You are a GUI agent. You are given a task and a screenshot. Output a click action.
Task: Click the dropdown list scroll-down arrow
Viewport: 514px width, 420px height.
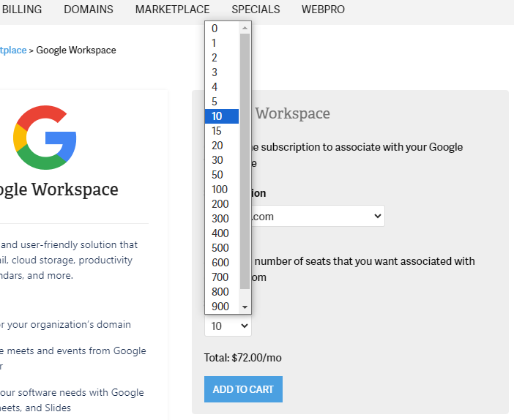pyautogui.click(x=245, y=307)
